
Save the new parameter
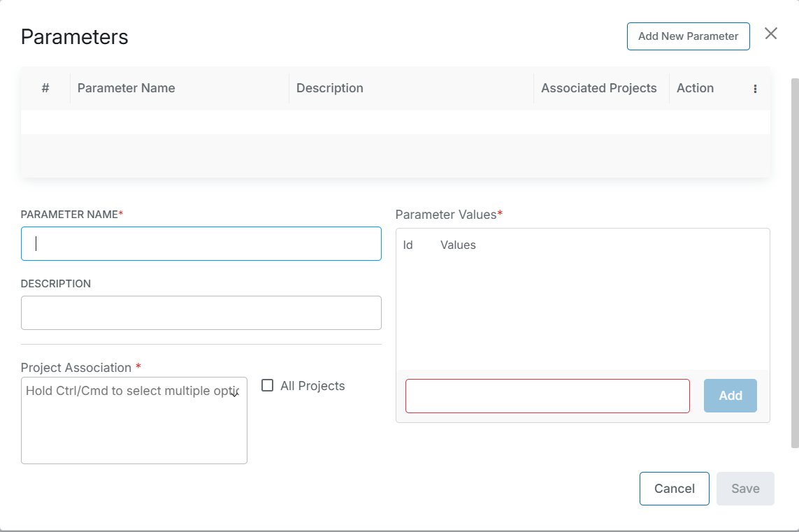tap(745, 489)
